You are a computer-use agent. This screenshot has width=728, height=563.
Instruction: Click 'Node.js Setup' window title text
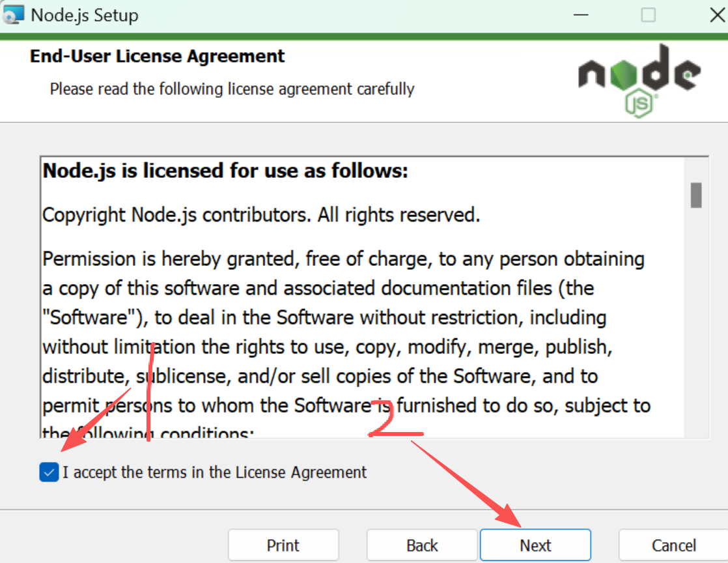85,15
